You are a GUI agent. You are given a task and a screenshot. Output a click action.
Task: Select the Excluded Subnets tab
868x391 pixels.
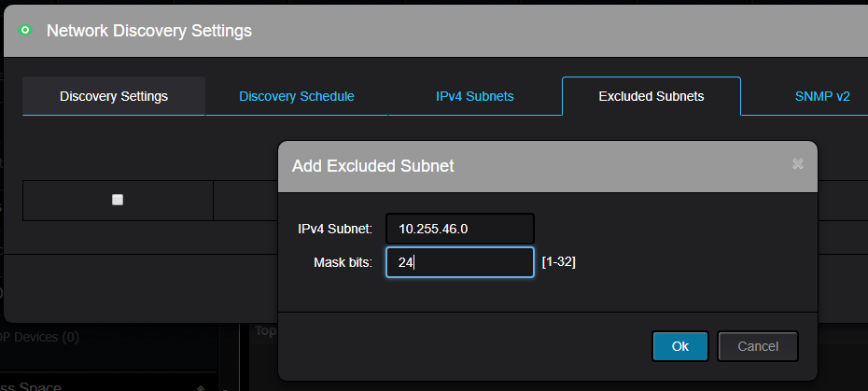(651, 96)
